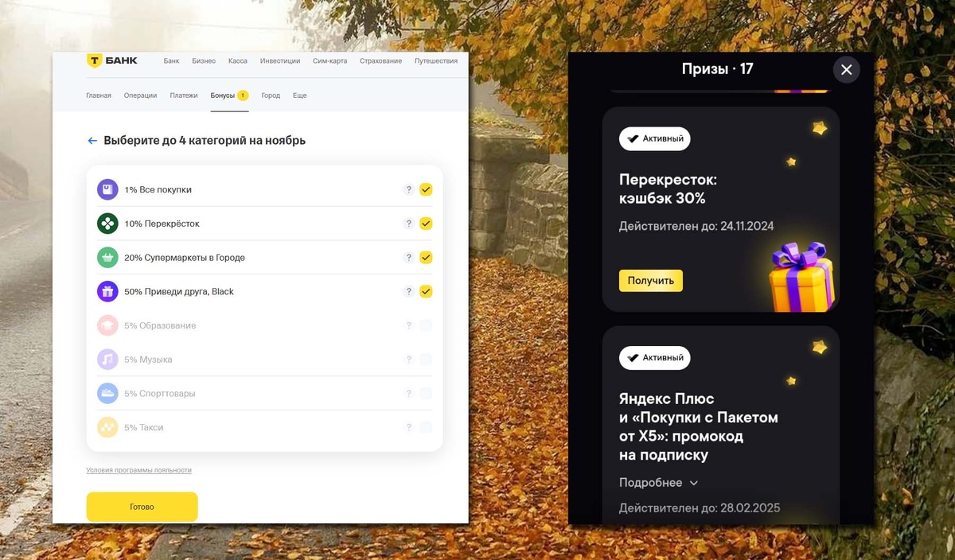Click the Призы · 17 heading

717,69
